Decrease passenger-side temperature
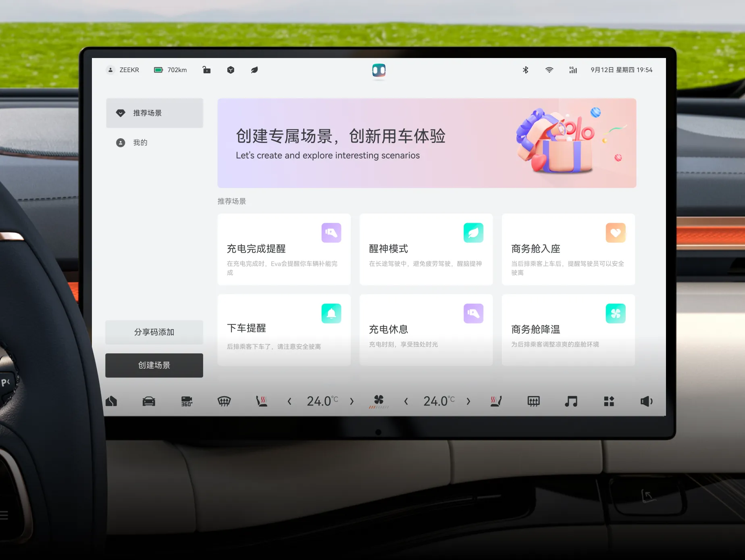The height and width of the screenshot is (560, 745). [x=406, y=401]
